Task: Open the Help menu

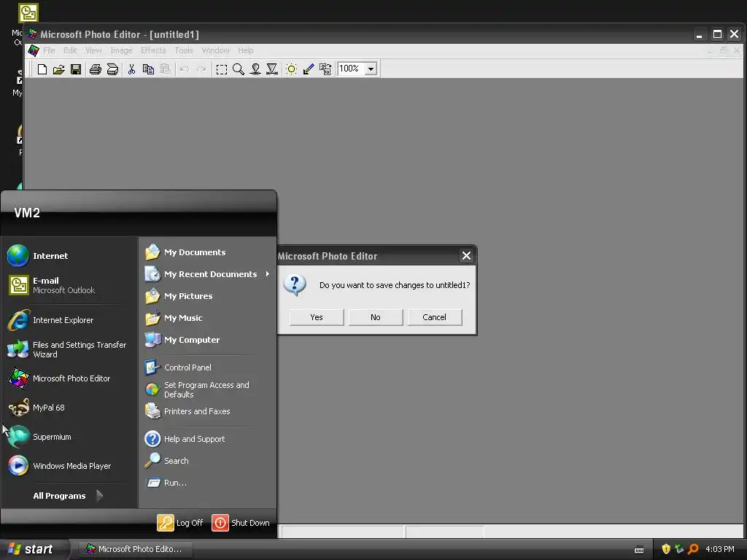Action: point(245,50)
